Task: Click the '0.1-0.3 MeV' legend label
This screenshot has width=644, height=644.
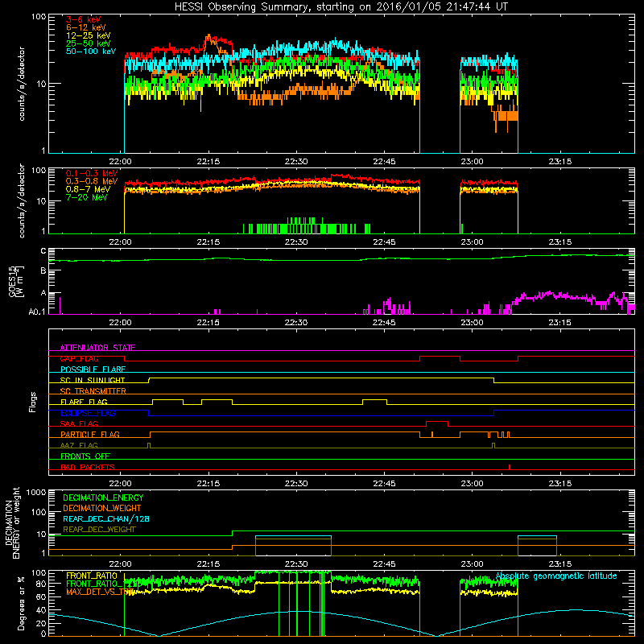Action: coord(92,173)
